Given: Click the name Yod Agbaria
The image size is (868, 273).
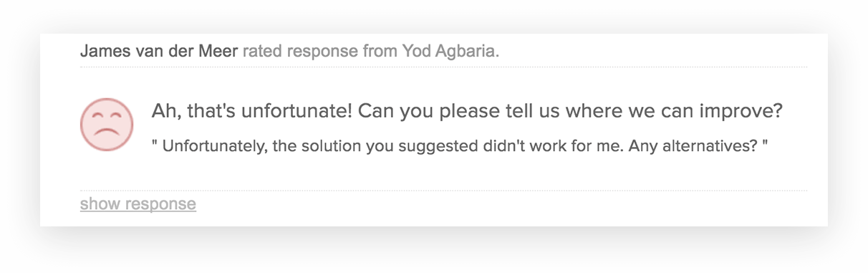Looking at the screenshot, I should [x=449, y=52].
